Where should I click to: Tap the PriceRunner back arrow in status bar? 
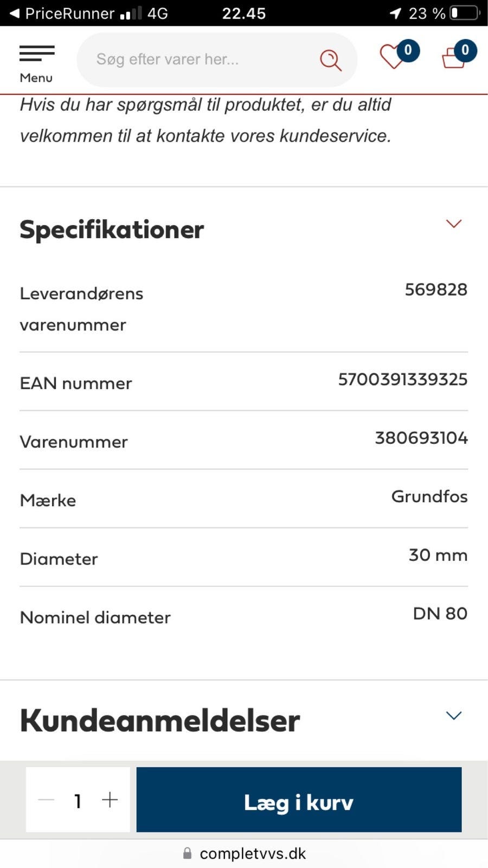(15, 14)
